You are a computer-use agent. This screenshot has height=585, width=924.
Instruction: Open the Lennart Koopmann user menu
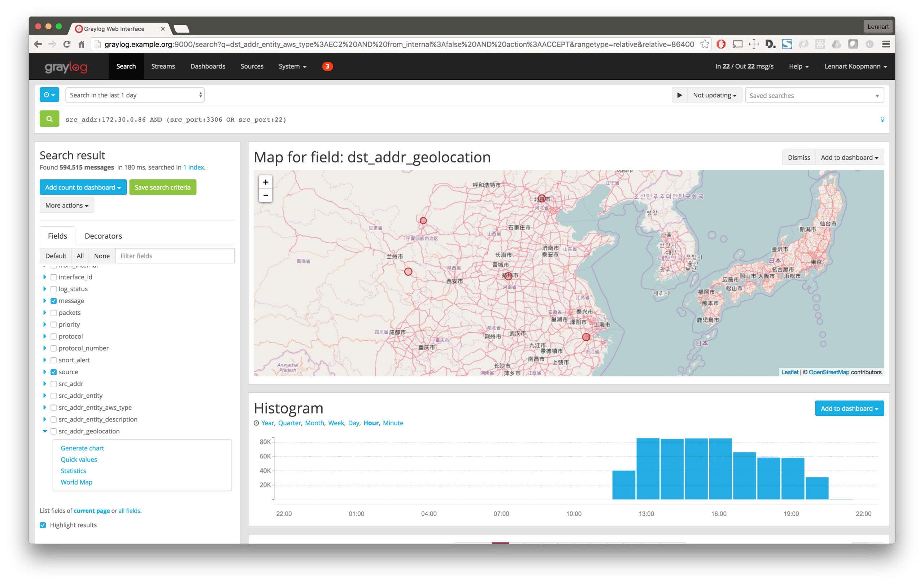[855, 66]
